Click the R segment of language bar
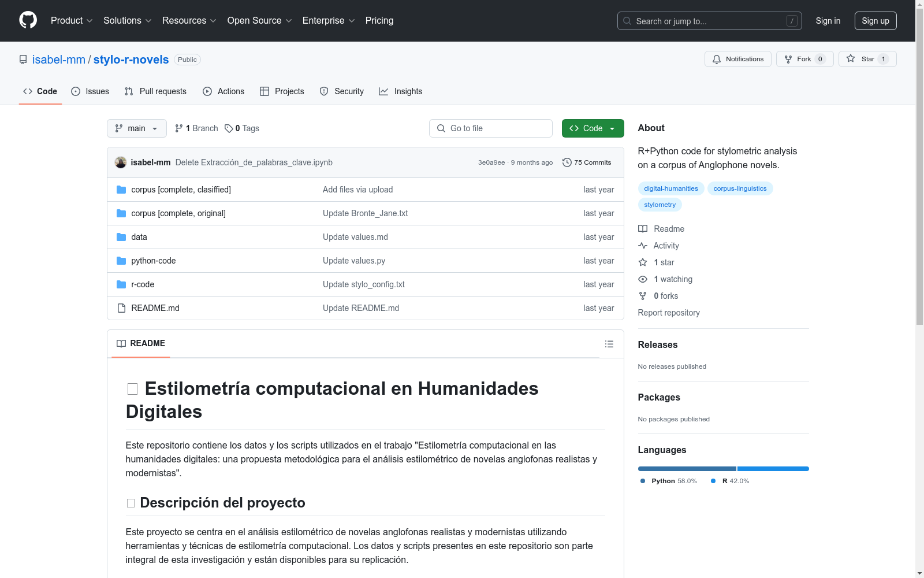 click(x=773, y=469)
